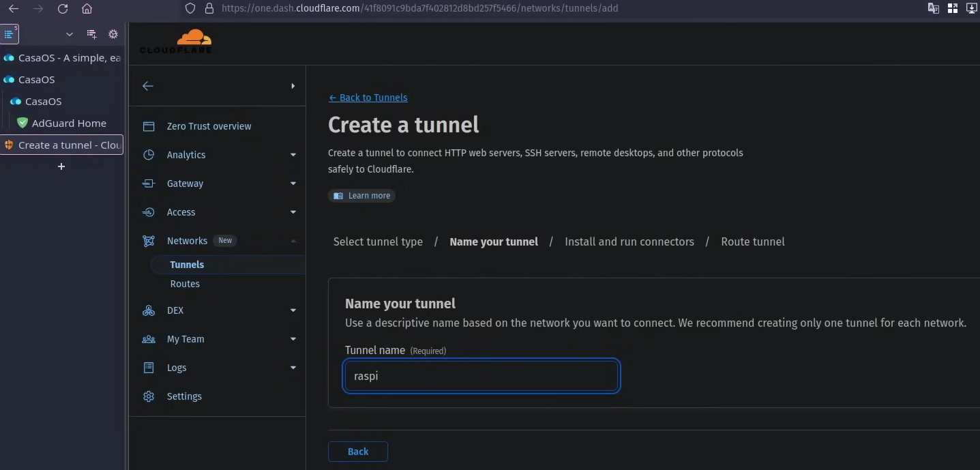Add a new tab with the plus button
This screenshot has width=980, height=470.
61,166
